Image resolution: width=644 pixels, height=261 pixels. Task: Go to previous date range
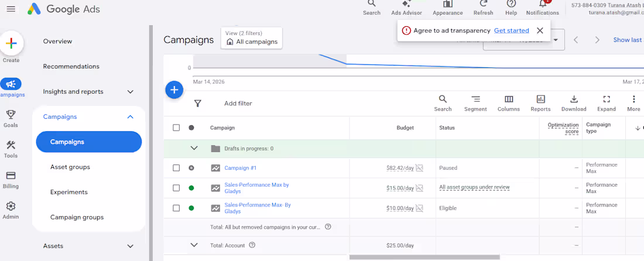click(x=576, y=40)
